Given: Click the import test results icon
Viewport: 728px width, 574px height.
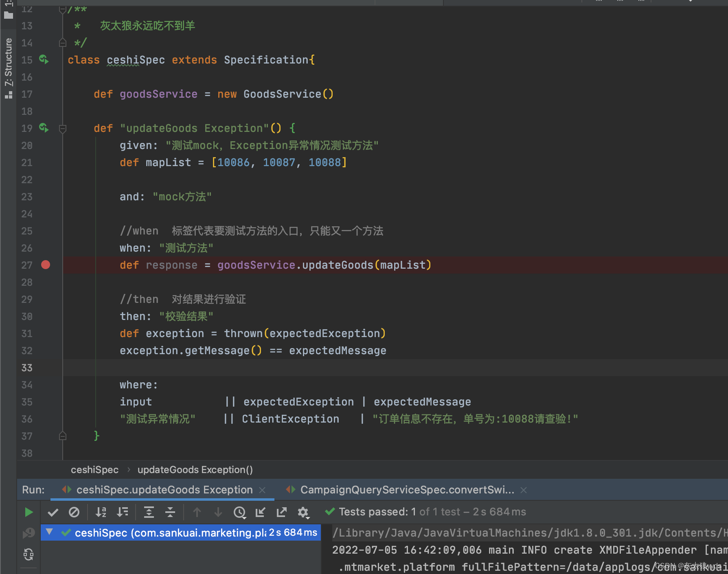Looking at the screenshot, I should [x=261, y=512].
